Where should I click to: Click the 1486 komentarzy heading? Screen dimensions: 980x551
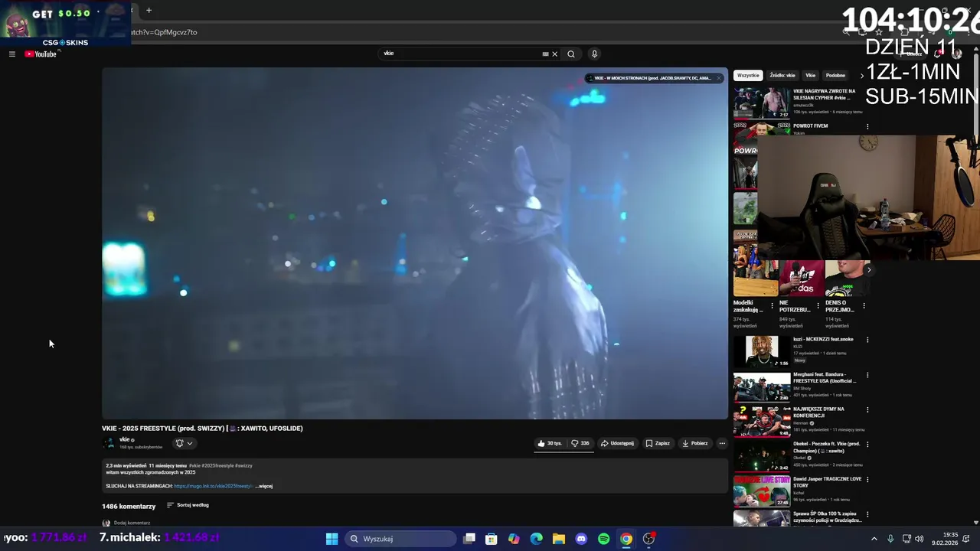point(129,507)
